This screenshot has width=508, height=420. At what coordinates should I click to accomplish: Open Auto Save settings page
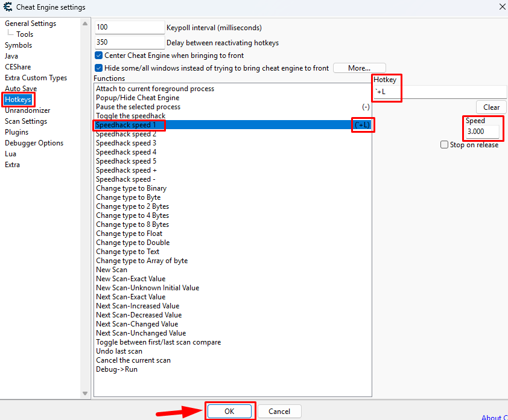[21, 89]
